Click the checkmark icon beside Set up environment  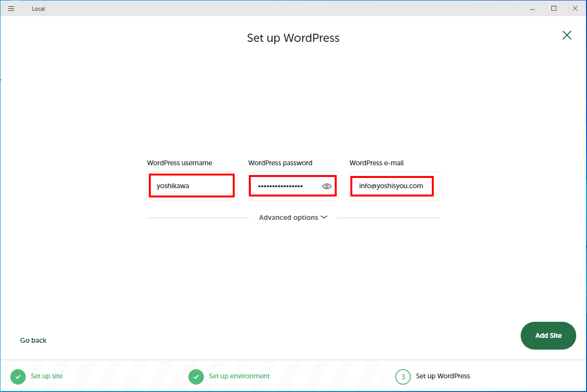click(196, 376)
